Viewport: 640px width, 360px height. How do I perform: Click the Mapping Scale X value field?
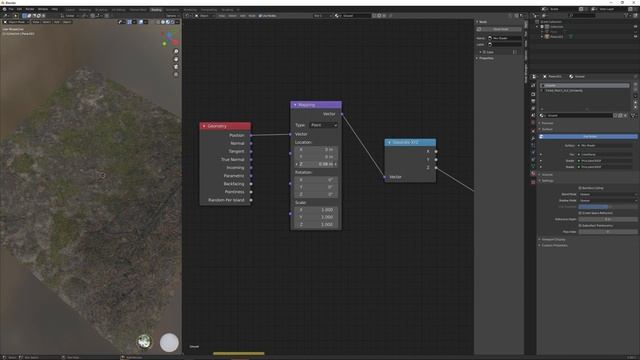point(316,210)
